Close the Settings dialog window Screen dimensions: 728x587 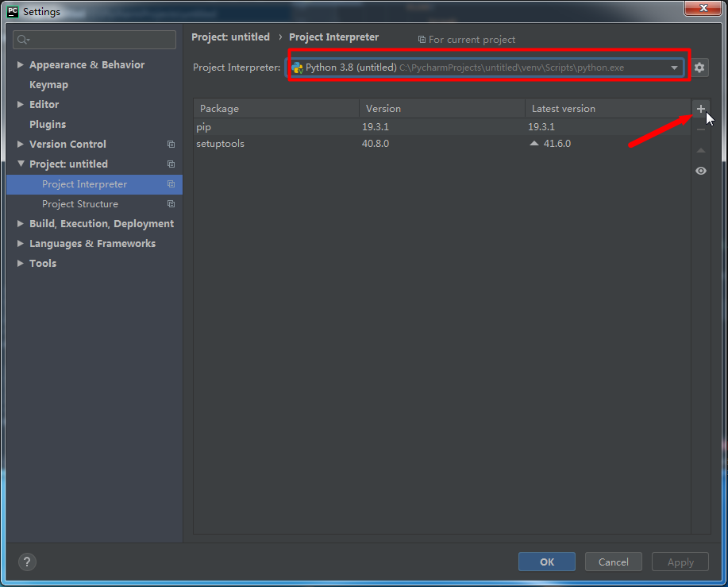(x=703, y=8)
